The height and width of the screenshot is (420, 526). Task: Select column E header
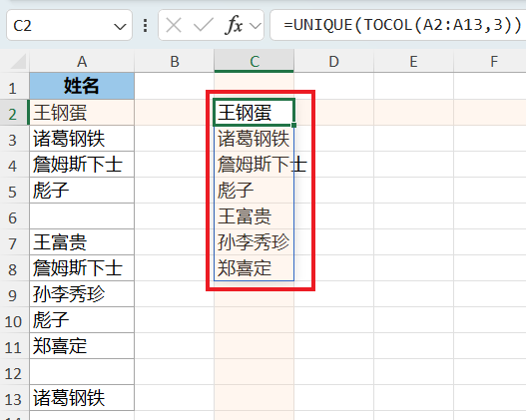pyautogui.click(x=413, y=61)
